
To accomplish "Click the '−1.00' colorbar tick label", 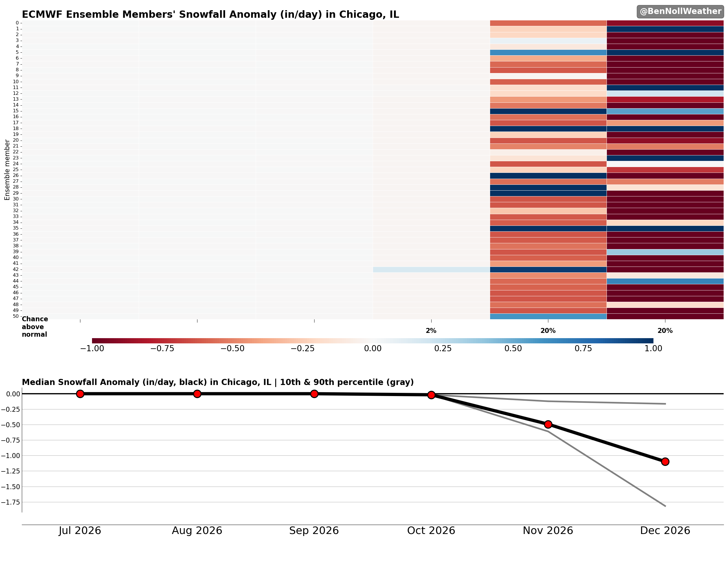I will (x=92, y=349).
